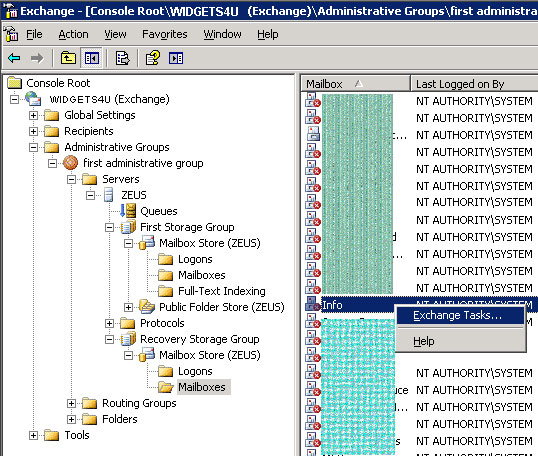
Task: Click the First Storage Group icon
Action: point(128,227)
